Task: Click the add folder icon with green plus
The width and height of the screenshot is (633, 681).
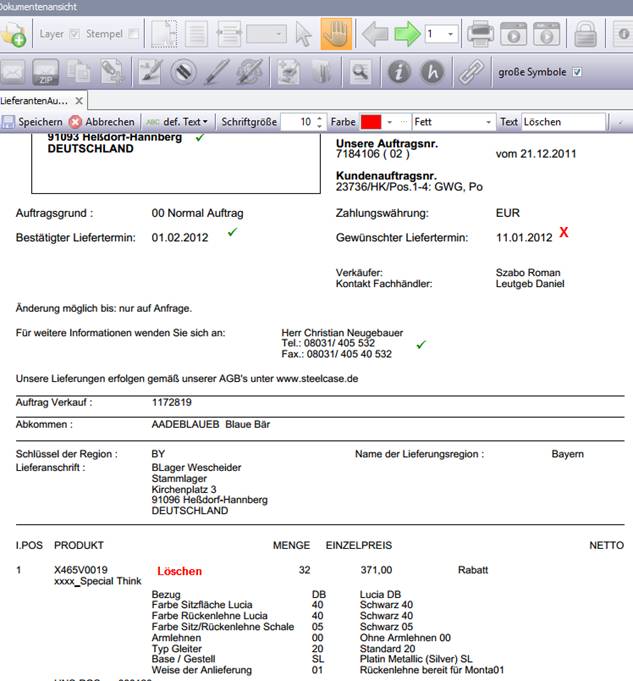Action: coord(13,34)
